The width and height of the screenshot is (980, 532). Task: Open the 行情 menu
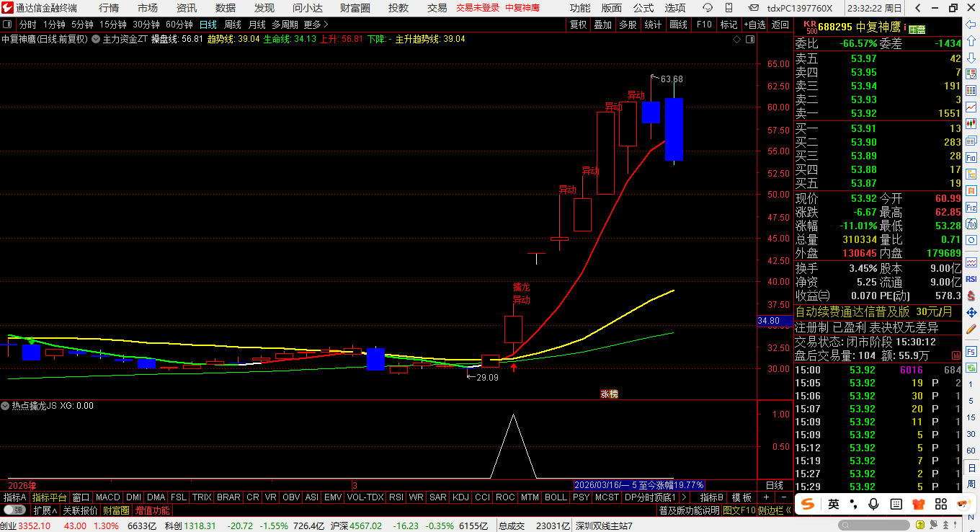pos(109,8)
